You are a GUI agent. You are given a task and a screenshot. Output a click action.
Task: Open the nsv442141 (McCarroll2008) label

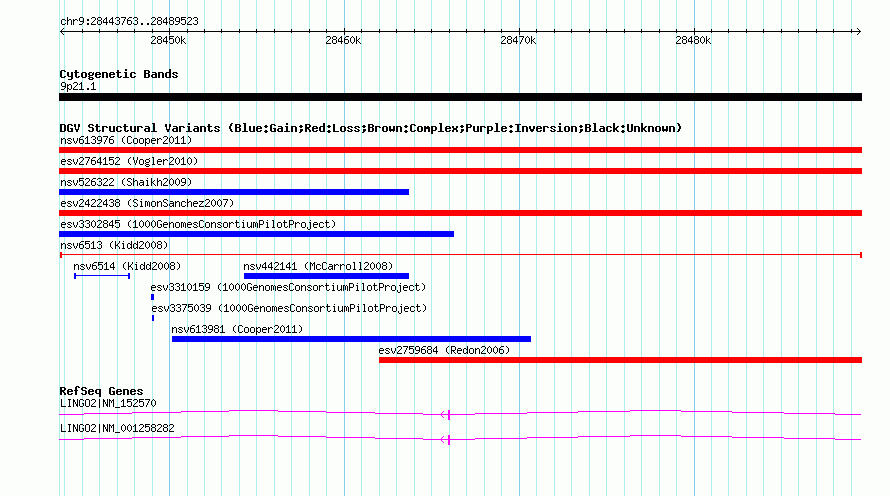318,266
